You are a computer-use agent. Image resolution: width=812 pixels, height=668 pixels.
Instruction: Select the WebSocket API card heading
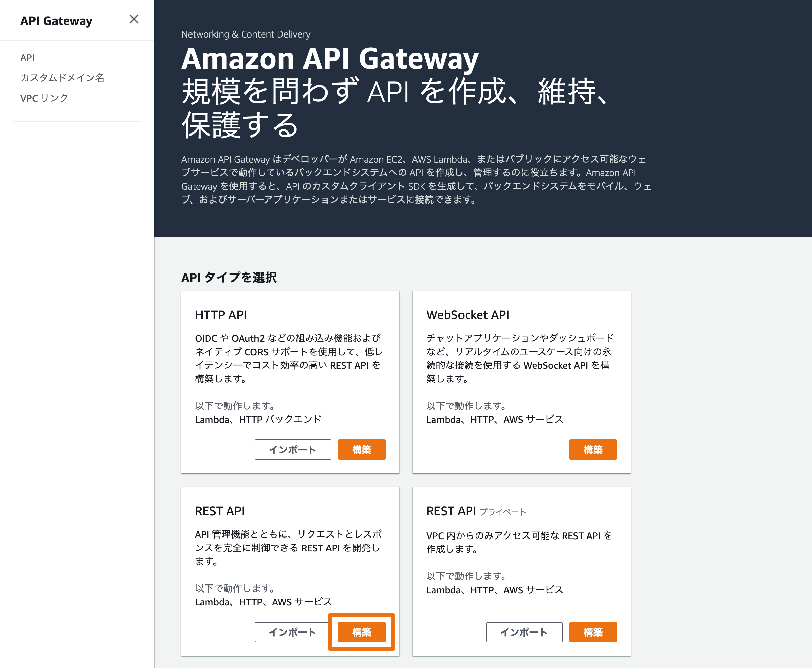(x=468, y=315)
